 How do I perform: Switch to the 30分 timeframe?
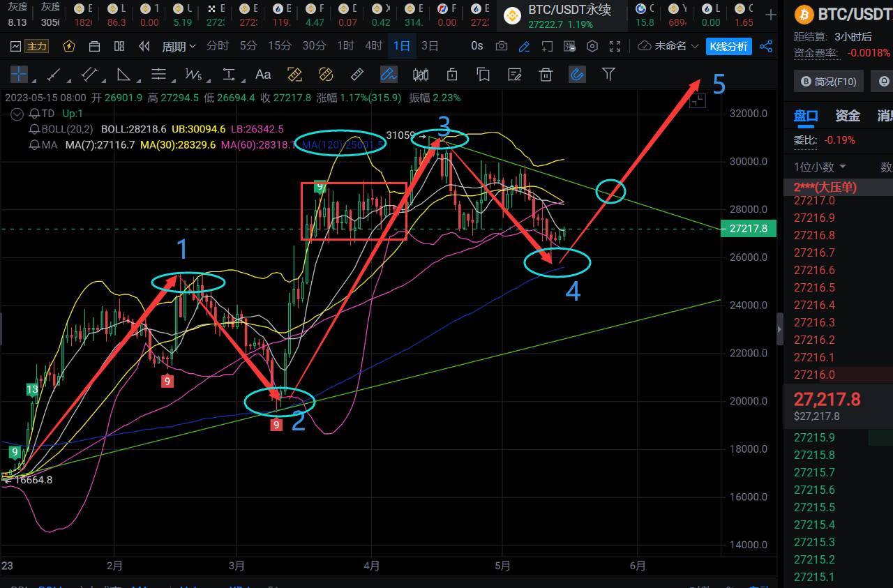click(314, 46)
